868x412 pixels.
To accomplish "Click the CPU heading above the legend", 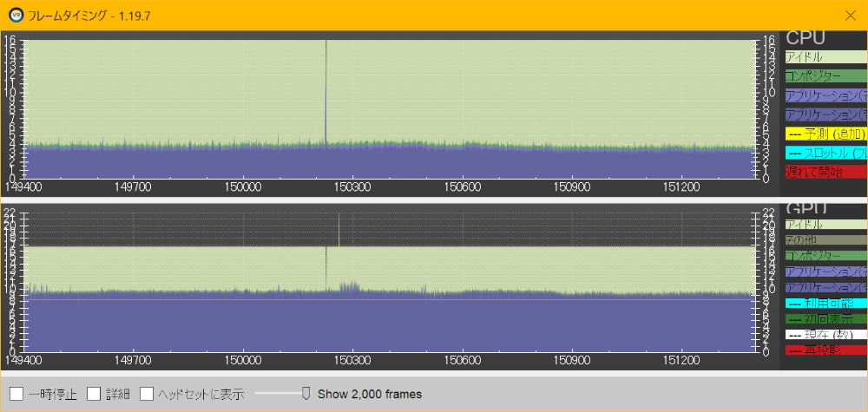I will coord(806,37).
